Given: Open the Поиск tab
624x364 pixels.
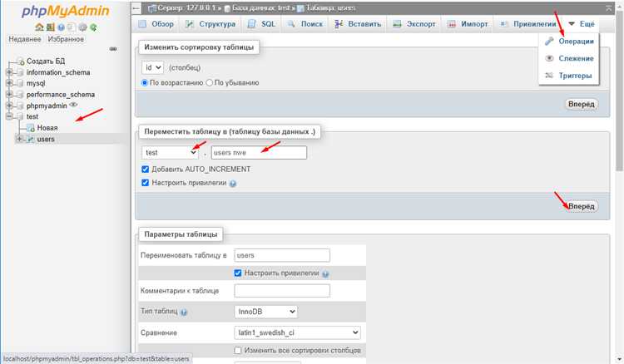Looking at the screenshot, I should tap(305, 24).
